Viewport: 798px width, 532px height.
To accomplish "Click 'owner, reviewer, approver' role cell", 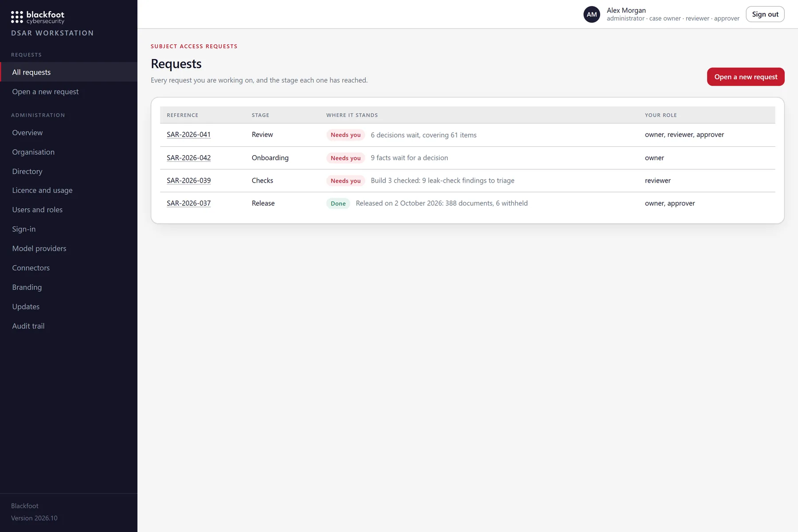I will click(x=684, y=135).
